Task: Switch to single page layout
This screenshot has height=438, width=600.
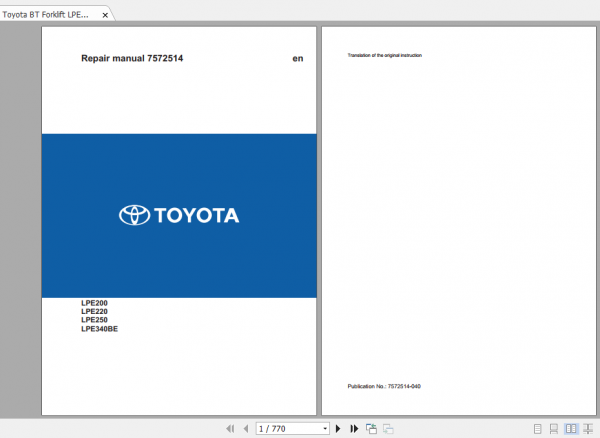Action: (537, 429)
